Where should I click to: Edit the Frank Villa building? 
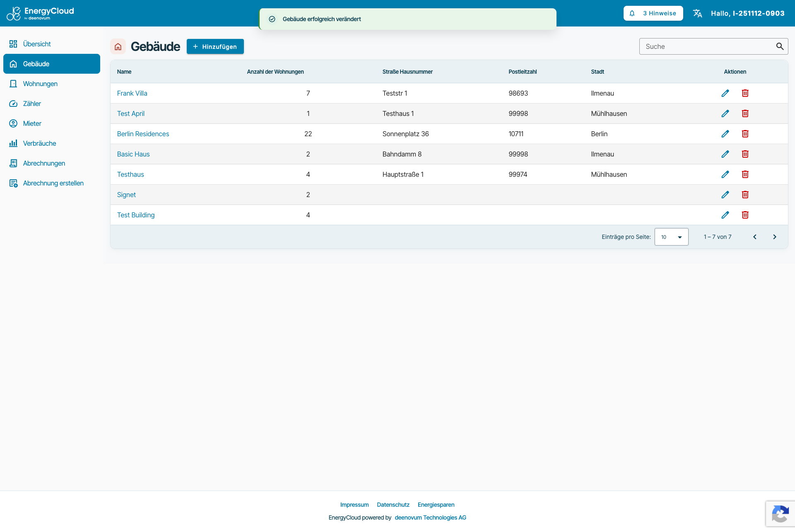(x=725, y=93)
